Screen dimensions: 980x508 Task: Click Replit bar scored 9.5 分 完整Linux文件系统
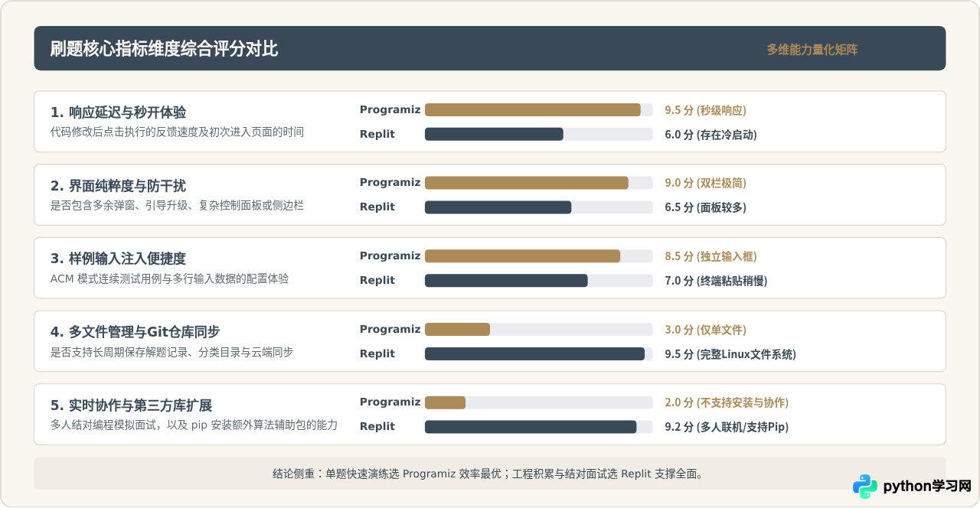[534, 353]
